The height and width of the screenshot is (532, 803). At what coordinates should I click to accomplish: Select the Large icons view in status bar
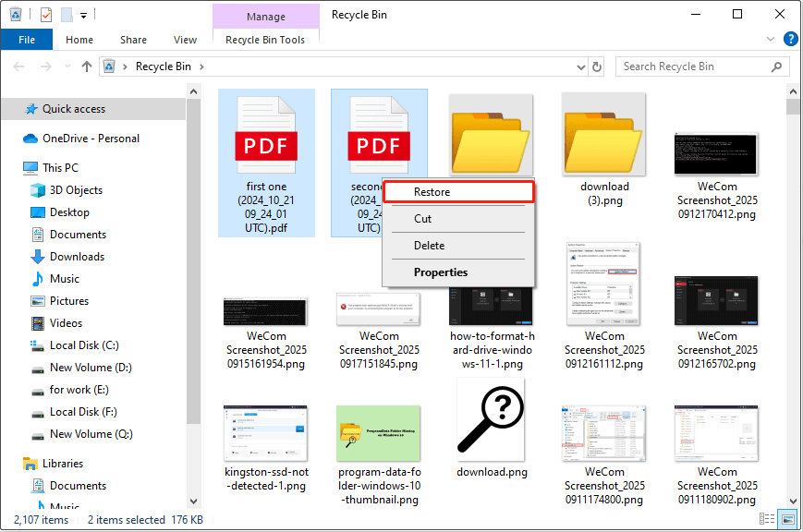pyautogui.click(x=787, y=518)
